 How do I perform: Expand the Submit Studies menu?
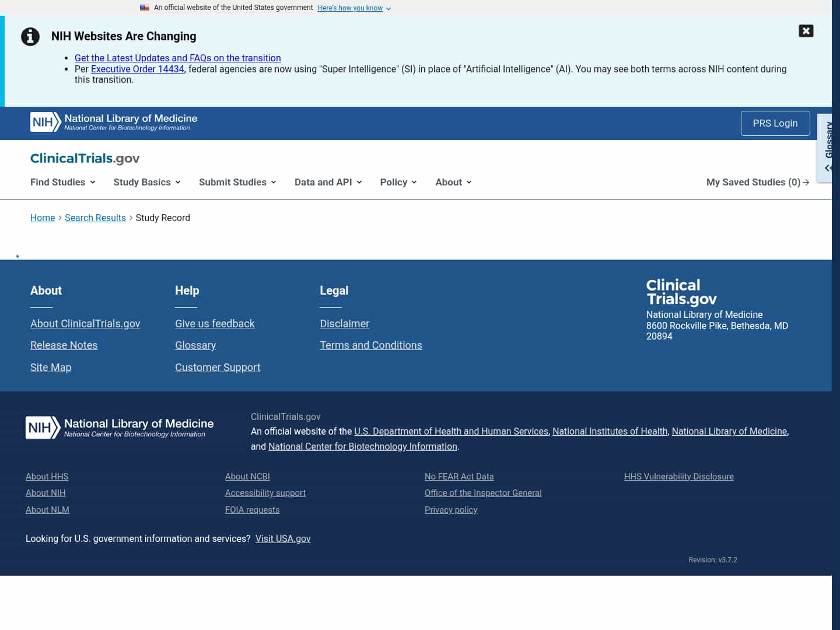237,182
